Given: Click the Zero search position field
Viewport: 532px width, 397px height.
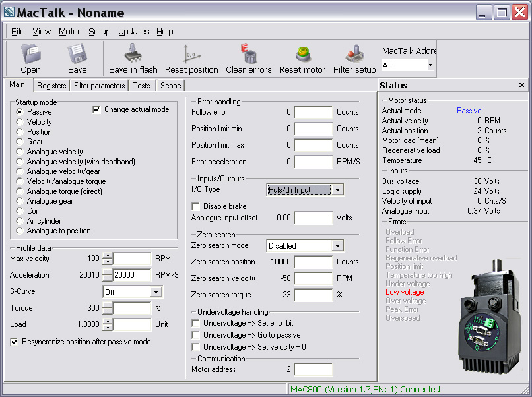Looking at the screenshot, I should tap(313, 262).
